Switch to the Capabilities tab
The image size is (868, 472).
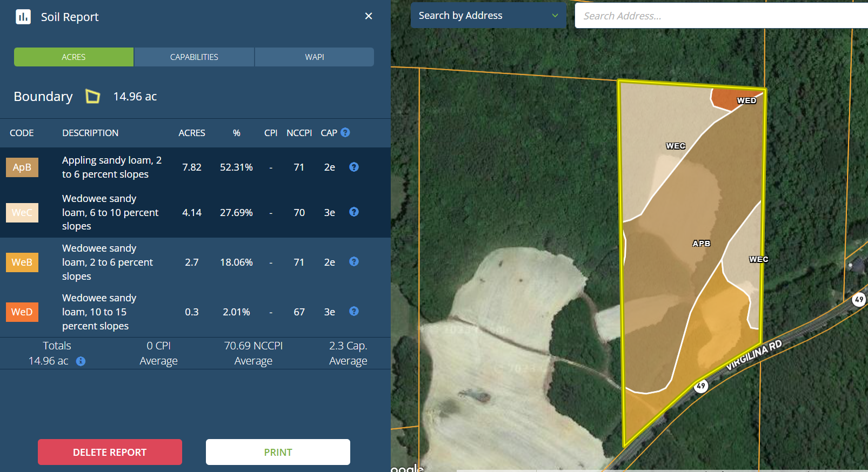[x=194, y=57]
